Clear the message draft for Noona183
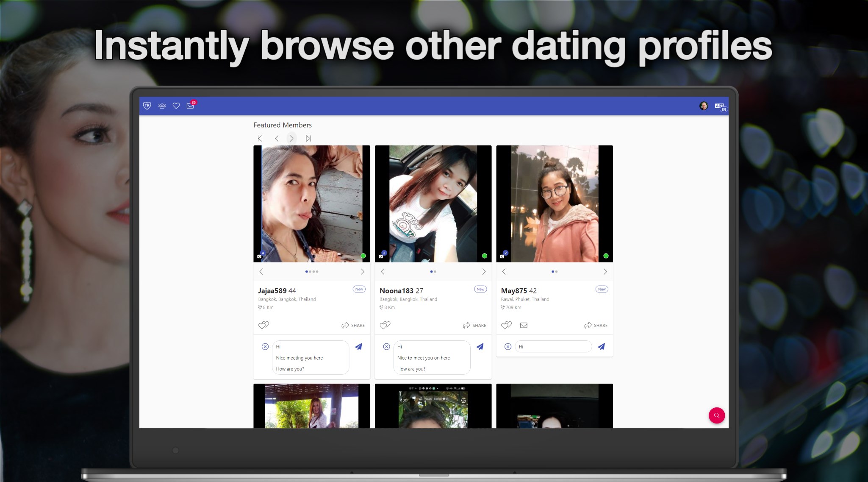868x482 pixels. pos(386,347)
